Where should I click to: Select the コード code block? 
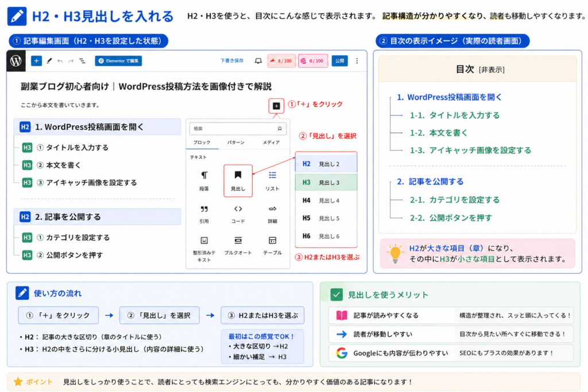[238, 214]
